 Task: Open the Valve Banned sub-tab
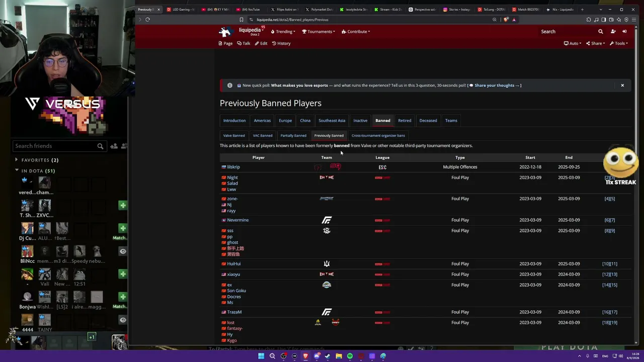tap(234, 136)
